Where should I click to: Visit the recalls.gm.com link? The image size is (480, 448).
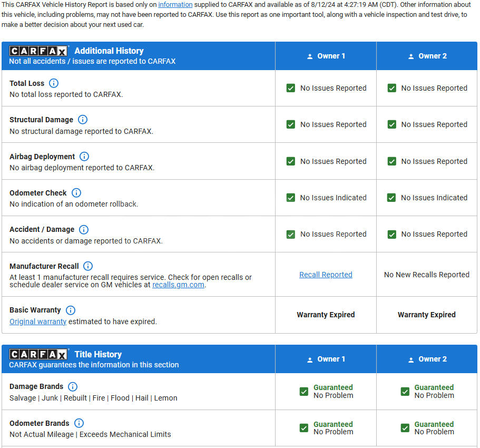178,285
